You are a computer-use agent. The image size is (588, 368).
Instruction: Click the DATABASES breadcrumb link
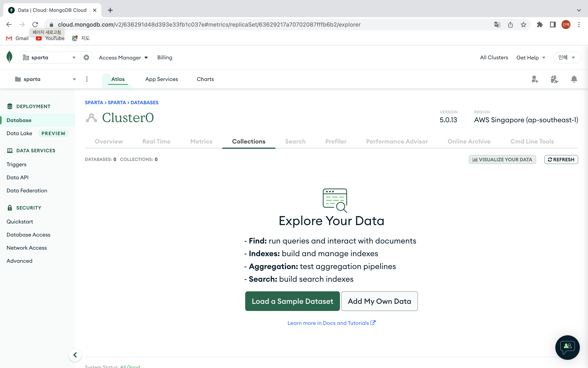pos(145,102)
